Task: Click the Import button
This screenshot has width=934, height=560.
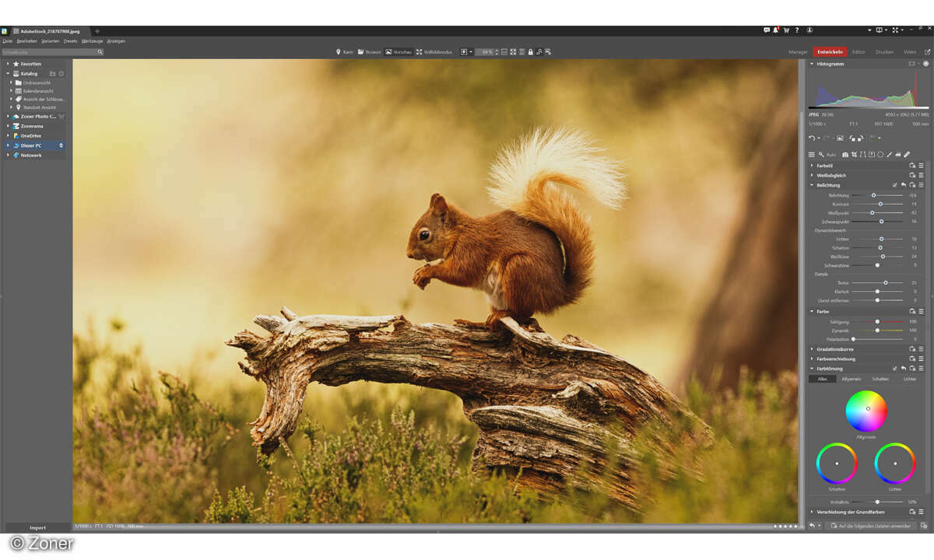Action: 37,527
